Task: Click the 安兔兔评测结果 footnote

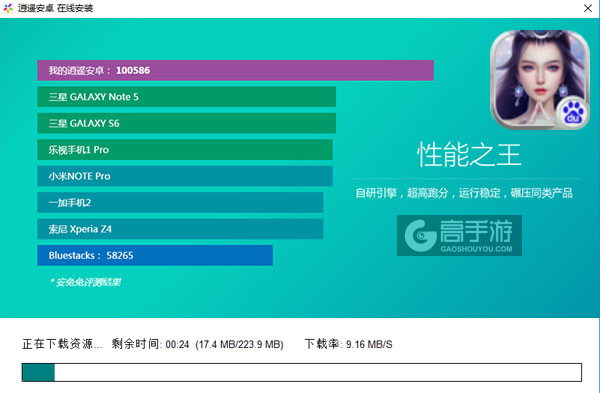Action: [x=85, y=282]
